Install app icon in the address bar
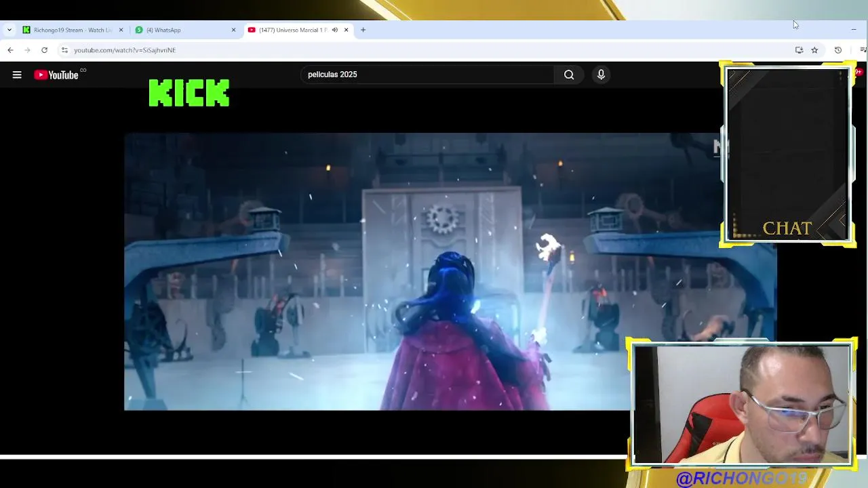This screenshot has height=488, width=868. (799, 50)
